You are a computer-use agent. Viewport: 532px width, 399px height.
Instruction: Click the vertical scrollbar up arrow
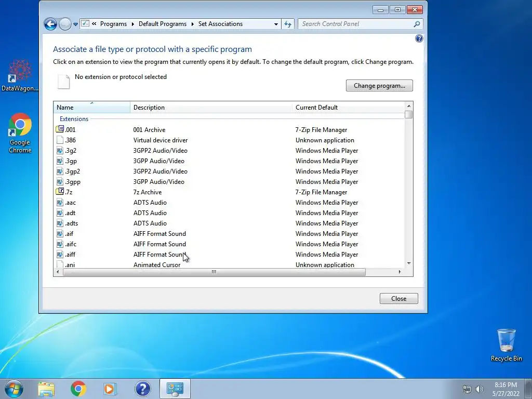[408, 106]
